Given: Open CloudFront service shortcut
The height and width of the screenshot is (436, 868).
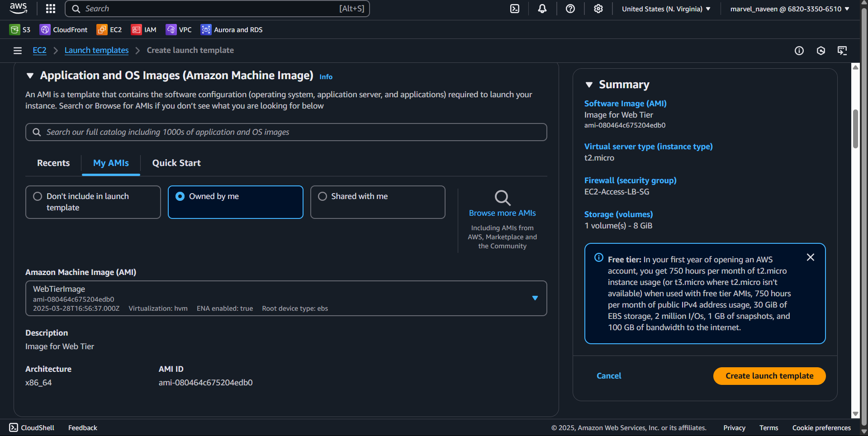Looking at the screenshot, I should 64,30.
